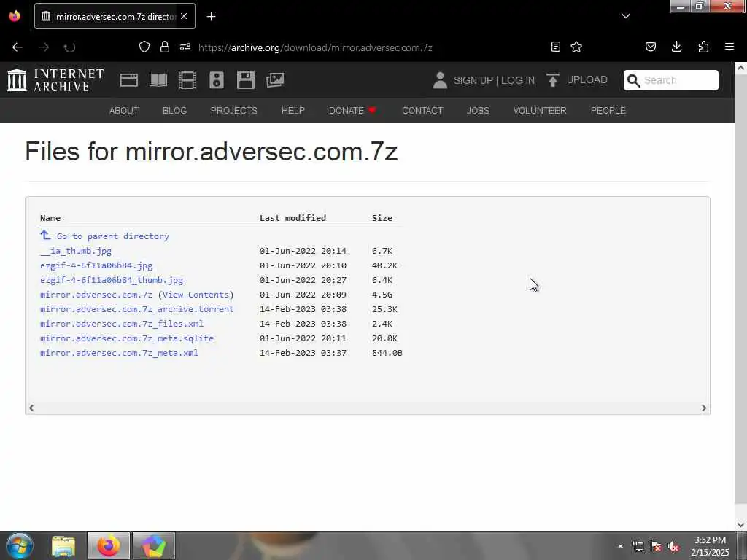
Task: Click the file listing scroll right arrow
Action: pos(704,408)
